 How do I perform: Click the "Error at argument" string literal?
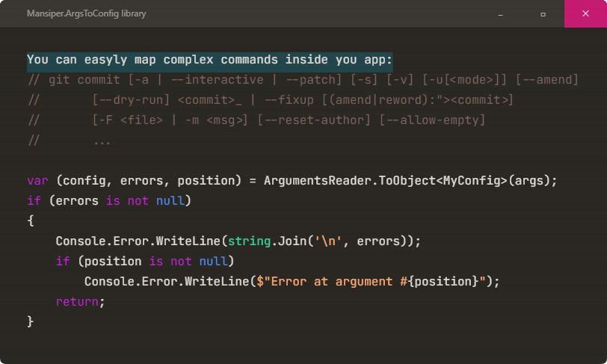pos(371,282)
